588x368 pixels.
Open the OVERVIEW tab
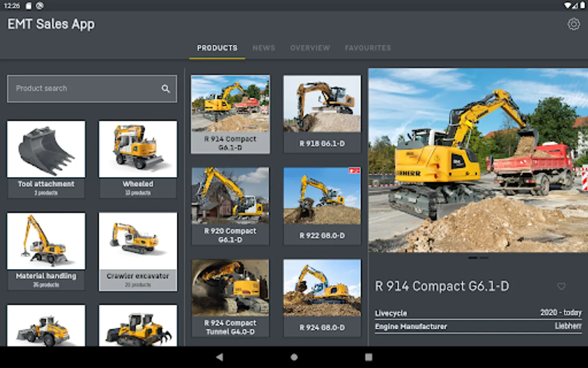(310, 48)
